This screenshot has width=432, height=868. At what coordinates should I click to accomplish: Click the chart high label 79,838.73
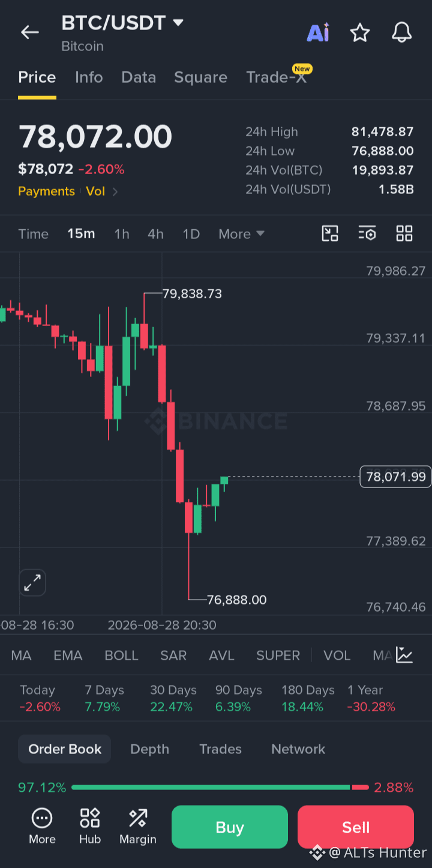click(192, 294)
